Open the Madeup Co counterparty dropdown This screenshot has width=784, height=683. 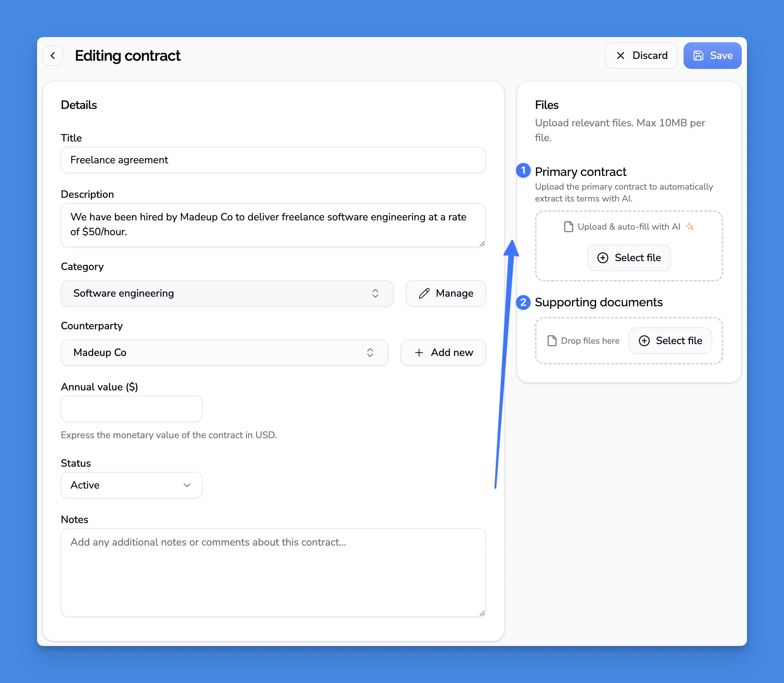(224, 353)
